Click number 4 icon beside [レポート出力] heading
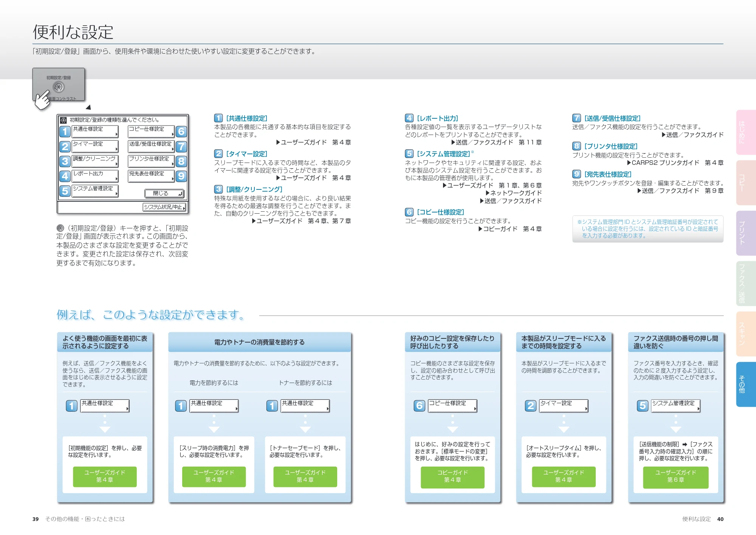Viewport: 756px width, 535px height. pyautogui.click(x=409, y=118)
